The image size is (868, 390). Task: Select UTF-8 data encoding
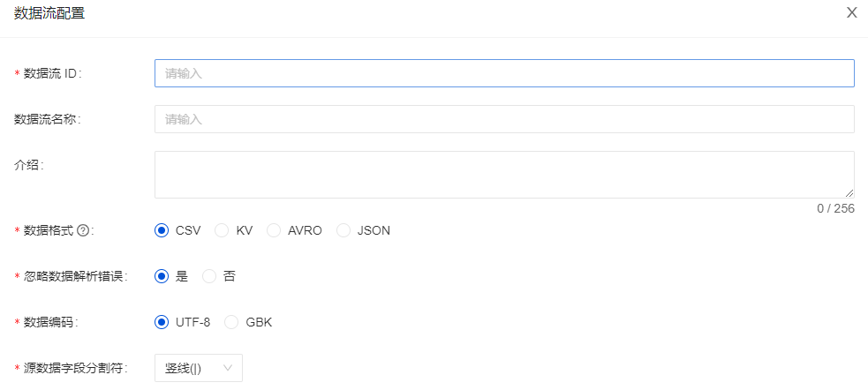click(162, 322)
